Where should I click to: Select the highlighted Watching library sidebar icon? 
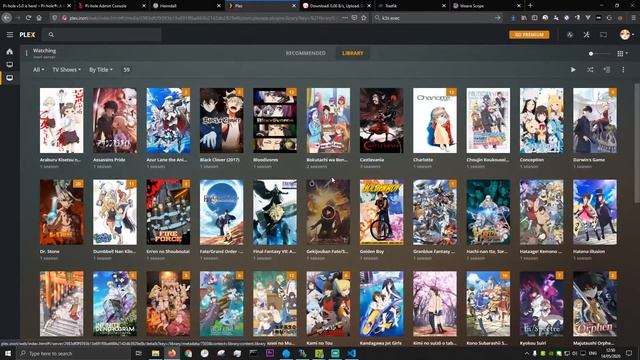click(9, 78)
